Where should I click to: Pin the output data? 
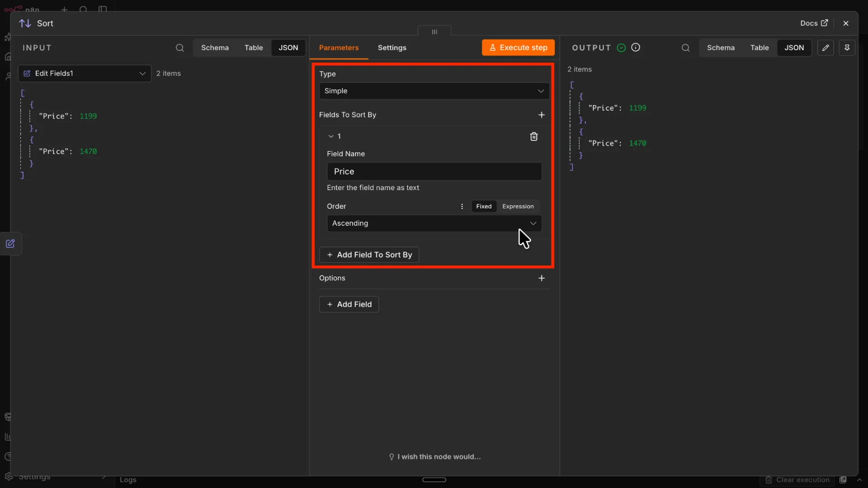[x=847, y=47]
